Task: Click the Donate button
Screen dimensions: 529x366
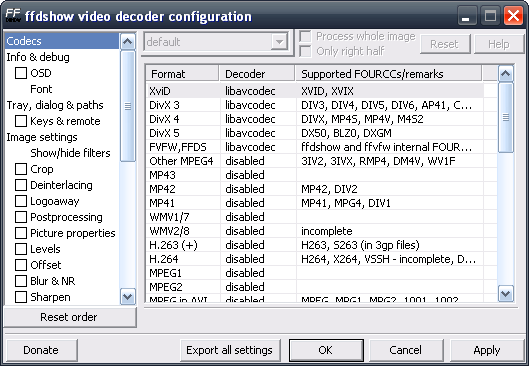Action: [x=41, y=350]
